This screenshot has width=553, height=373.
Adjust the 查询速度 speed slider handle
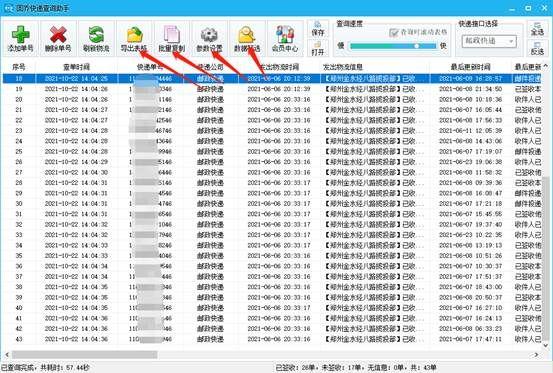[x=417, y=46]
